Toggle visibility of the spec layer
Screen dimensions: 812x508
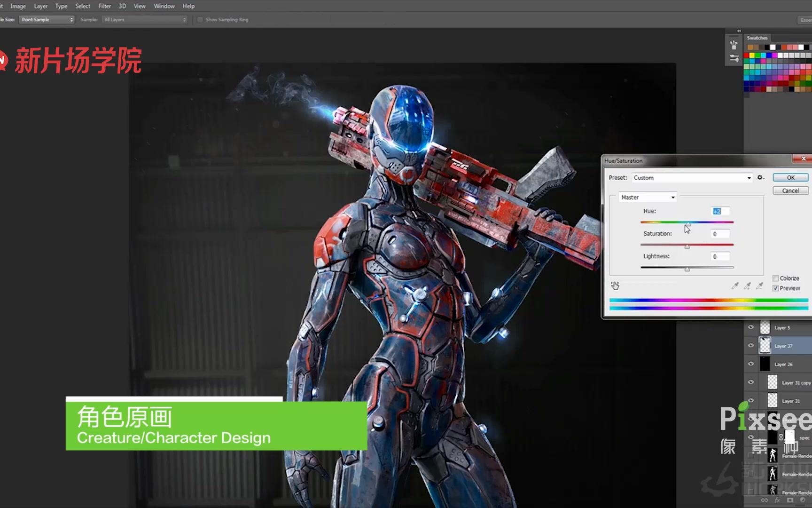coord(751,437)
